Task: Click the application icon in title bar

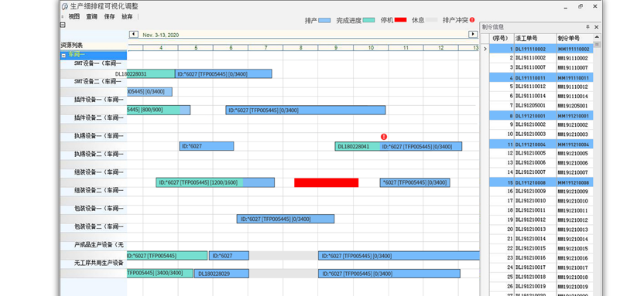Action: click(65, 6)
